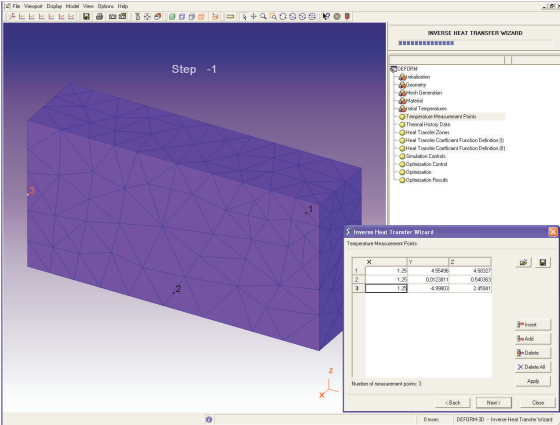Click the Delete All button
Image resolution: width=560 pixels, height=425 pixels.
(x=532, y=367)
